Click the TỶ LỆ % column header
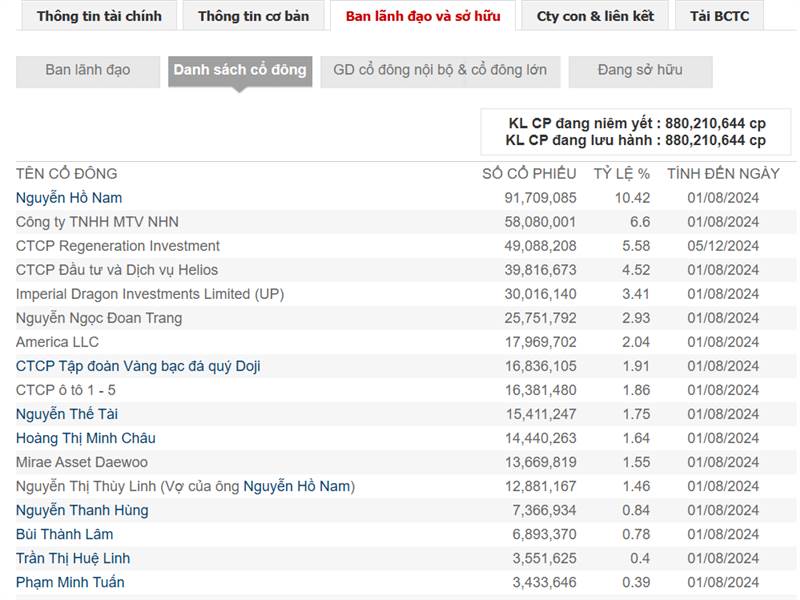The width and height of the screenshot is (800, 600). (621, 174)
